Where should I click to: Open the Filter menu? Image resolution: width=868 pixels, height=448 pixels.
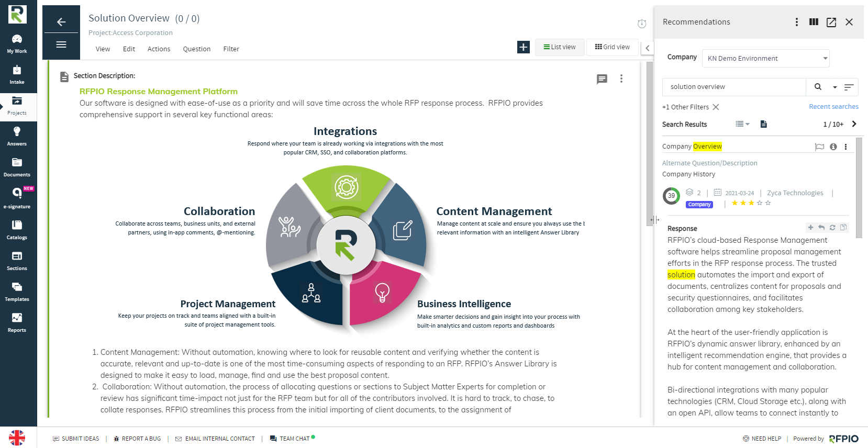(x=231, y=49)
